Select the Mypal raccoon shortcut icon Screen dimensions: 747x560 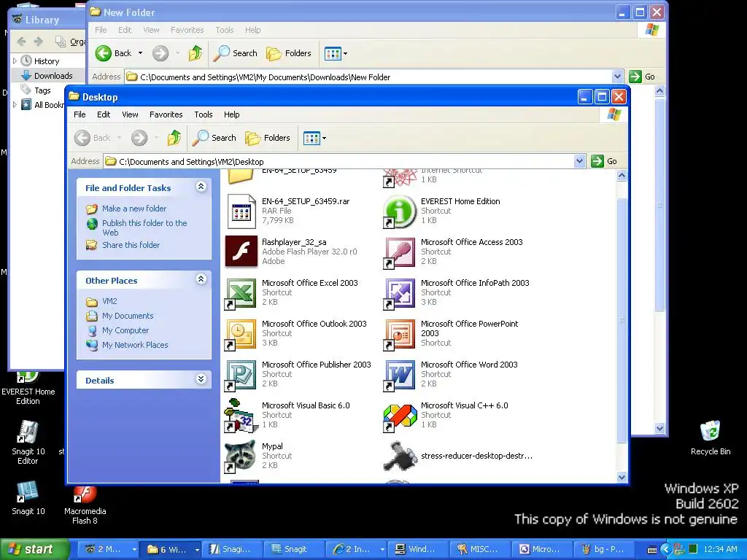241,456
